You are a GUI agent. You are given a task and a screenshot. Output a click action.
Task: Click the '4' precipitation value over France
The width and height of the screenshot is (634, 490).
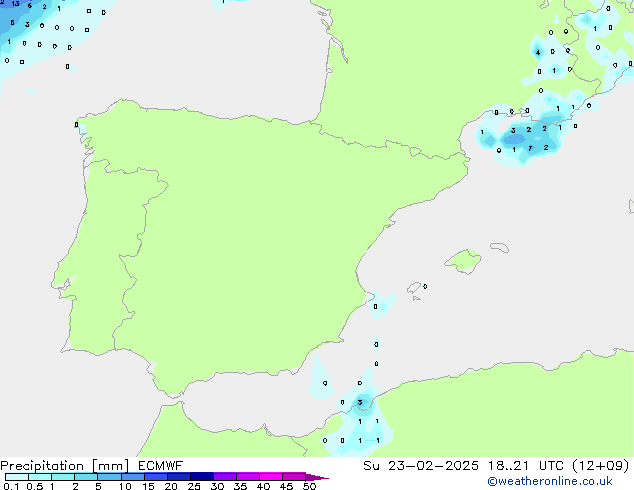[538, 53]
